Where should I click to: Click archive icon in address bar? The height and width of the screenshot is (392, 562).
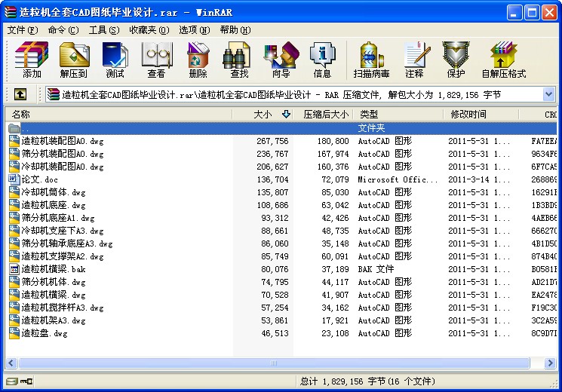(54, 94)
